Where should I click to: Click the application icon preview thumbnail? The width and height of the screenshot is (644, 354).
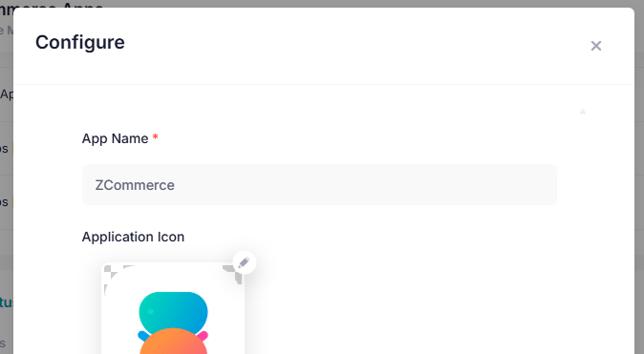point(173,308)
